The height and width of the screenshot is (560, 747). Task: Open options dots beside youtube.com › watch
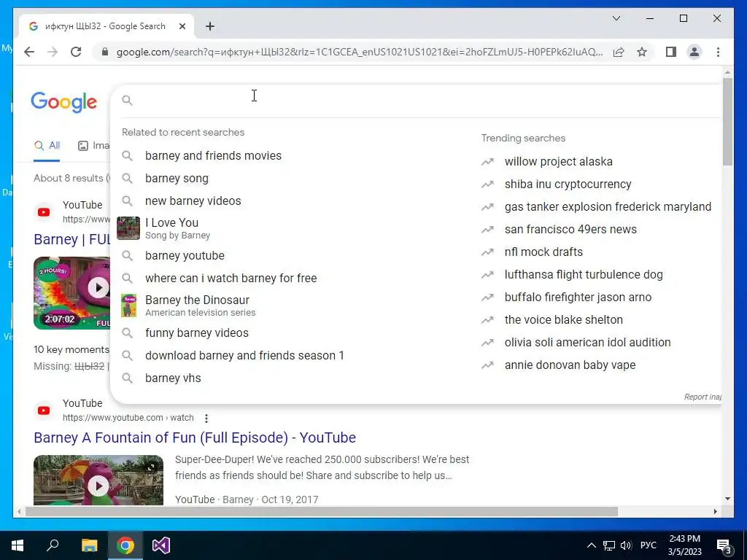click(206, 418)
